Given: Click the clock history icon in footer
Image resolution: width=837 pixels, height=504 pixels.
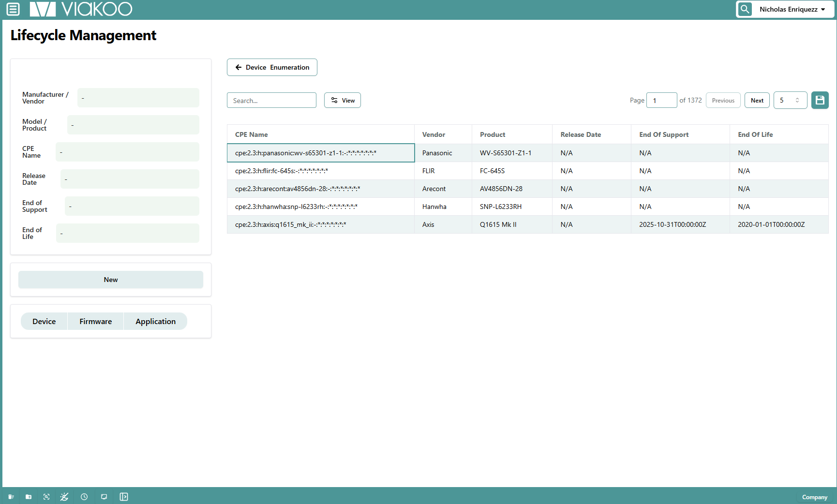Looking at the screenshot, I should click(84, 497).
